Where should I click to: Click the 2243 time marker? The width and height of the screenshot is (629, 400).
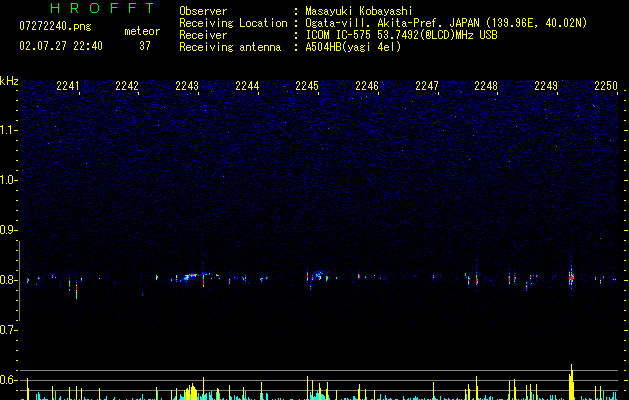(187, 85)
